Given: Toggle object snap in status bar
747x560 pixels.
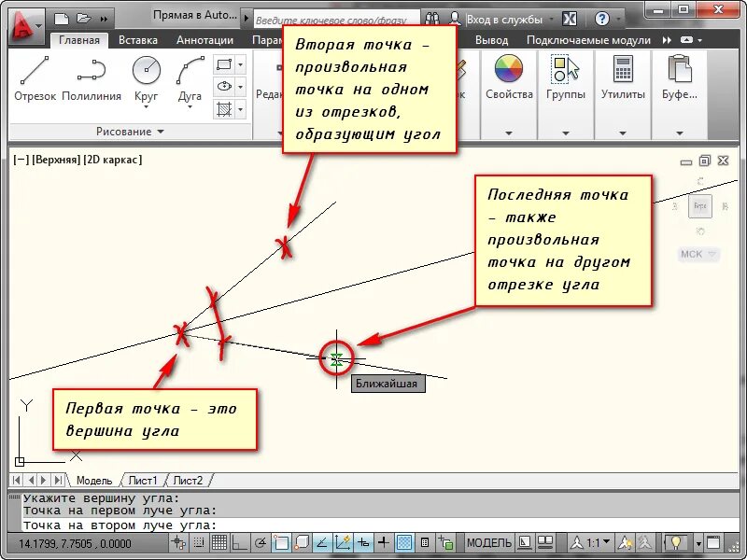Looking at the screenshot, I should point(281,543).
